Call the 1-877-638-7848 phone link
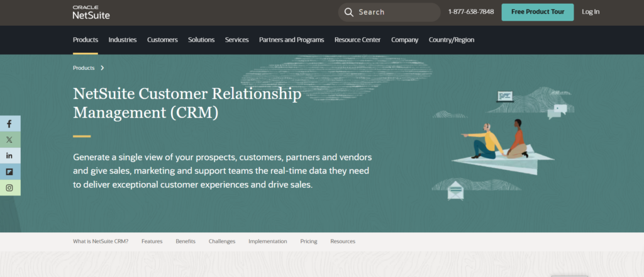The height and width of the screenshot is (277, 644). 471,12
